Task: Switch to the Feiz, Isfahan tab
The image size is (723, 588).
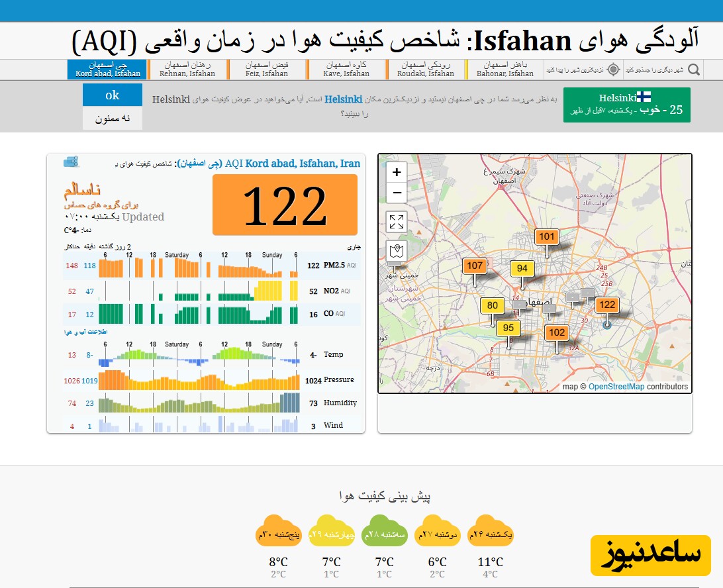Action: 266,70
